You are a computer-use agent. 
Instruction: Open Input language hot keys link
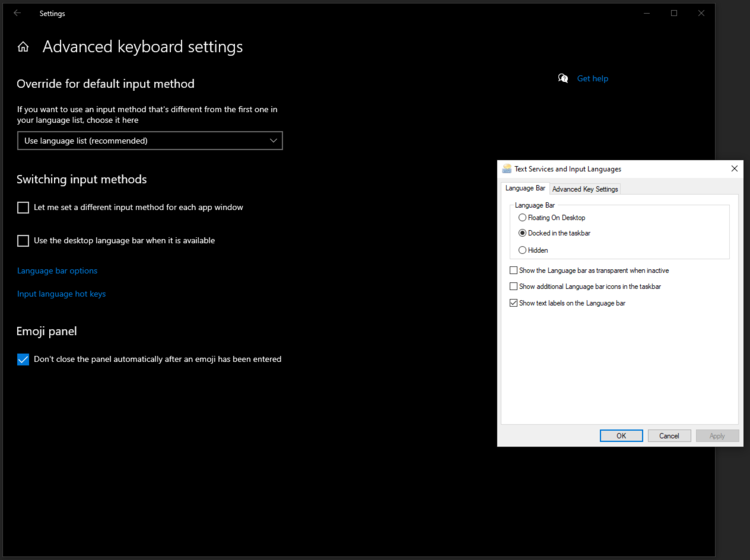click(x=61, y=294)
